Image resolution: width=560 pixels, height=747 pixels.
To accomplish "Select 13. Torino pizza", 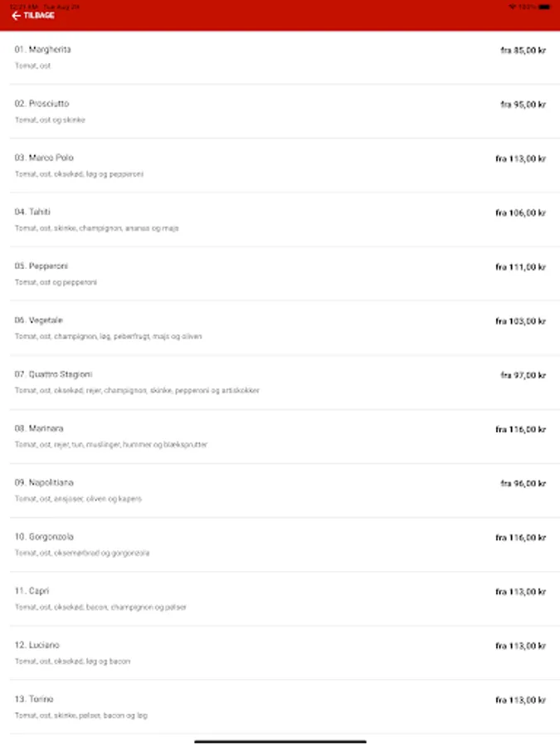I will 34,699.
